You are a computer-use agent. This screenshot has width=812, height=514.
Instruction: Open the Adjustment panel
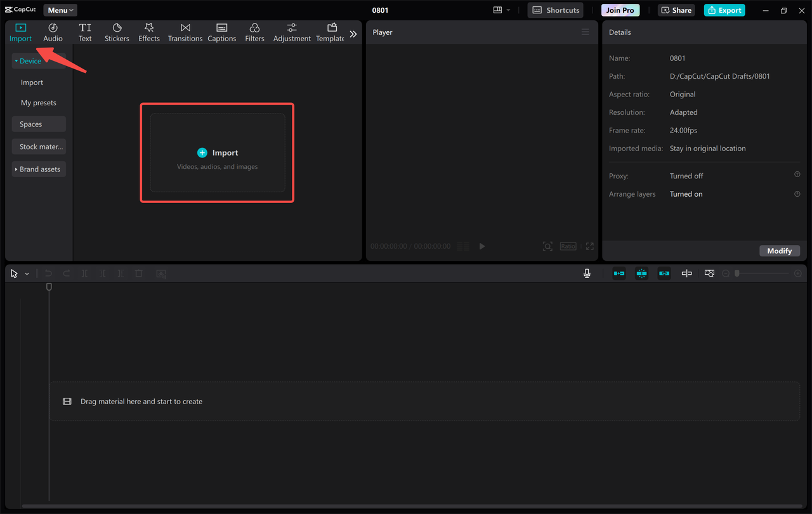291,32
